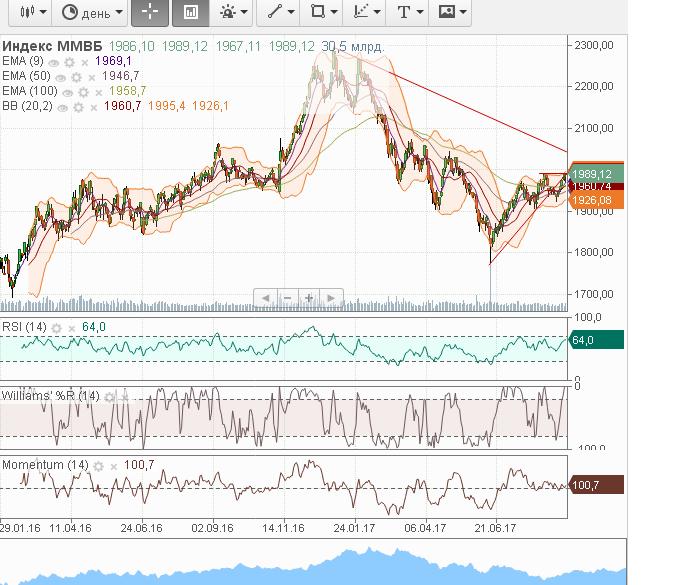Click the 21.06.17 date label
The image size is (674, 585).
click(x=495, y=528)
